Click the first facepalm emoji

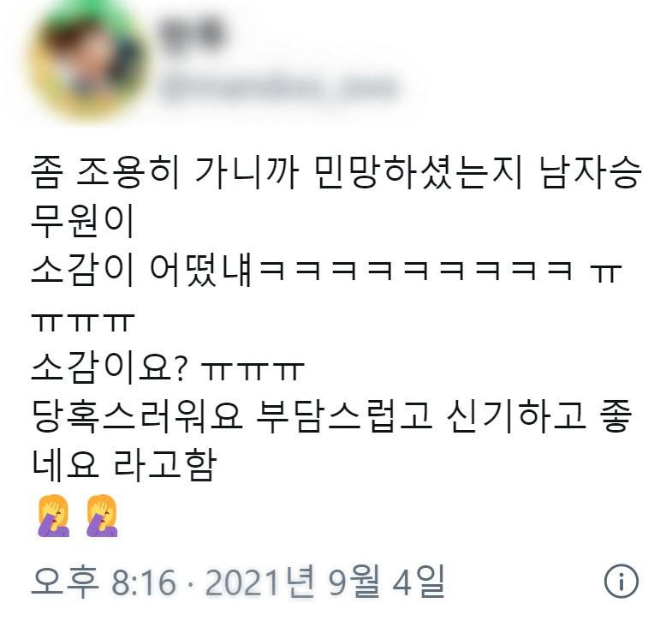click(54, 515)
